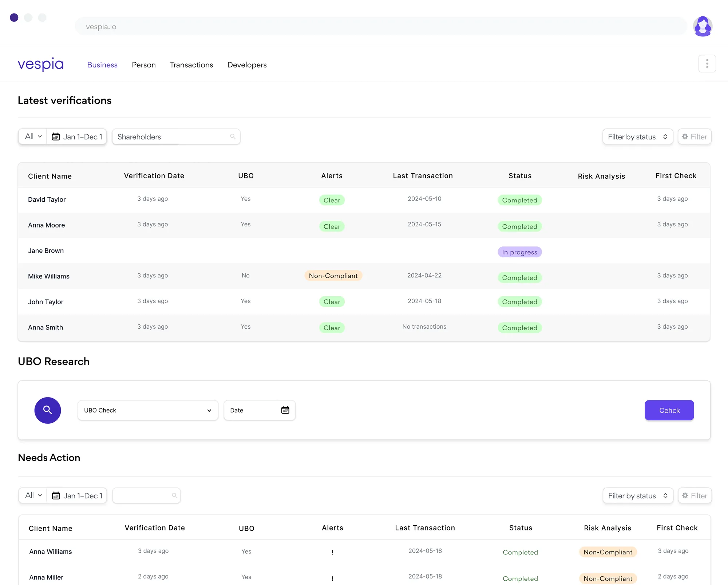Click the Filter button in Latest verifications
This screenshot has width=728, height=585.
[695, 137]
